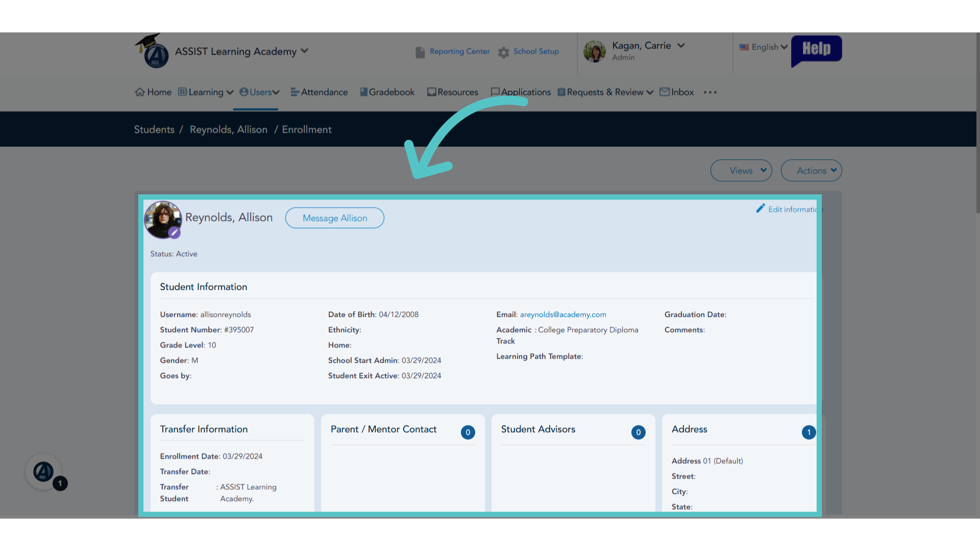Click Carrie Kagan's profile avatar
Screen dimensions: 980x551
coord(595,52)
